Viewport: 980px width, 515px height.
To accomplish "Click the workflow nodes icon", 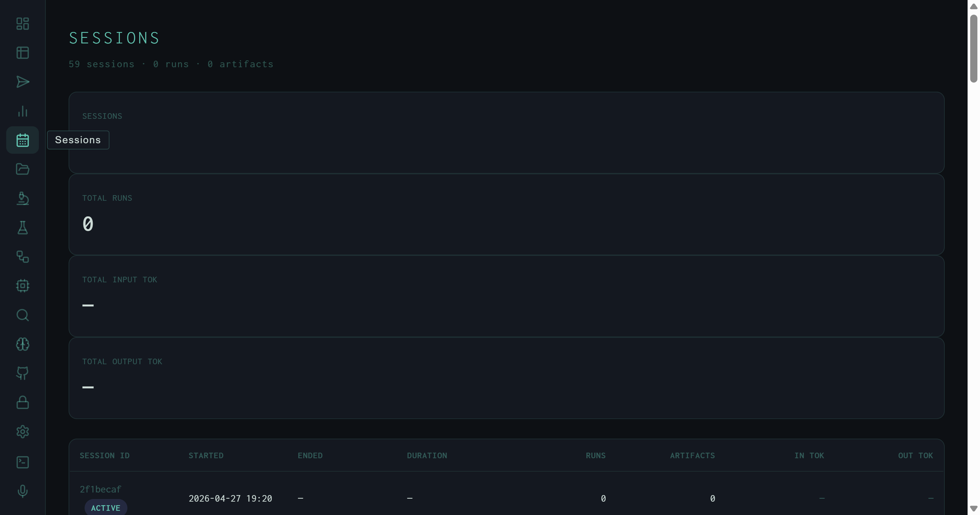I will [x=23, y=257].
